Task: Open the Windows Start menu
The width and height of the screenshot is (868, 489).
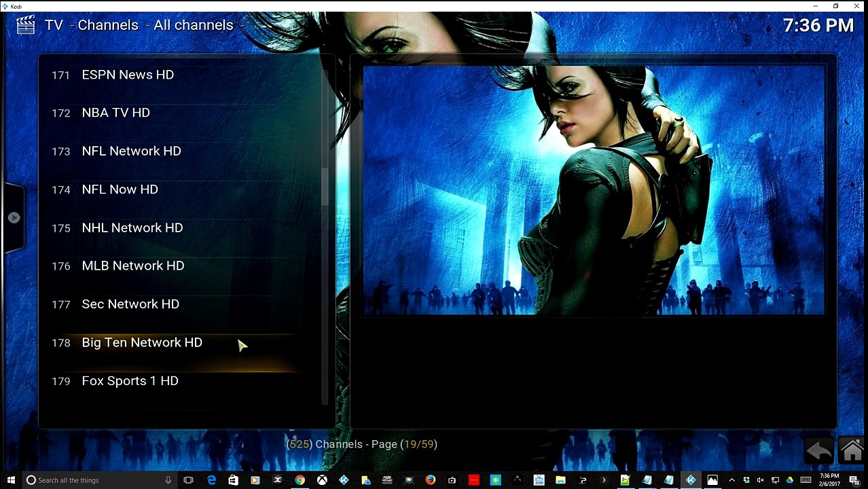Action: point(11,480)
